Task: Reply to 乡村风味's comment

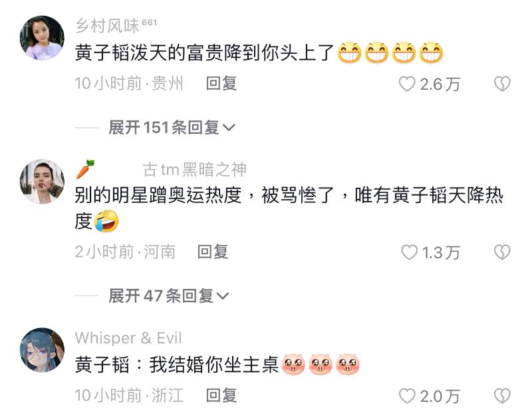Action: point(221,84)
